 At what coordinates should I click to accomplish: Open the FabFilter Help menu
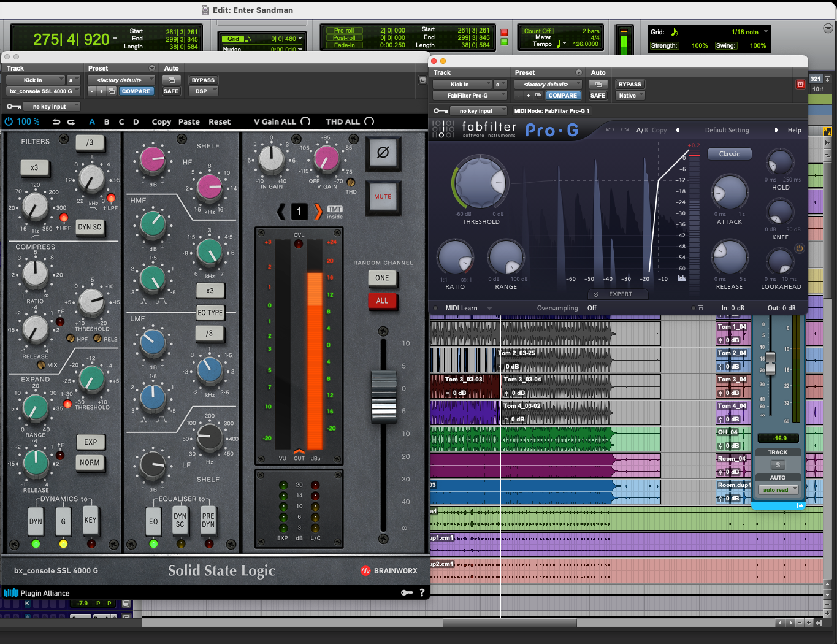[794, 130]
